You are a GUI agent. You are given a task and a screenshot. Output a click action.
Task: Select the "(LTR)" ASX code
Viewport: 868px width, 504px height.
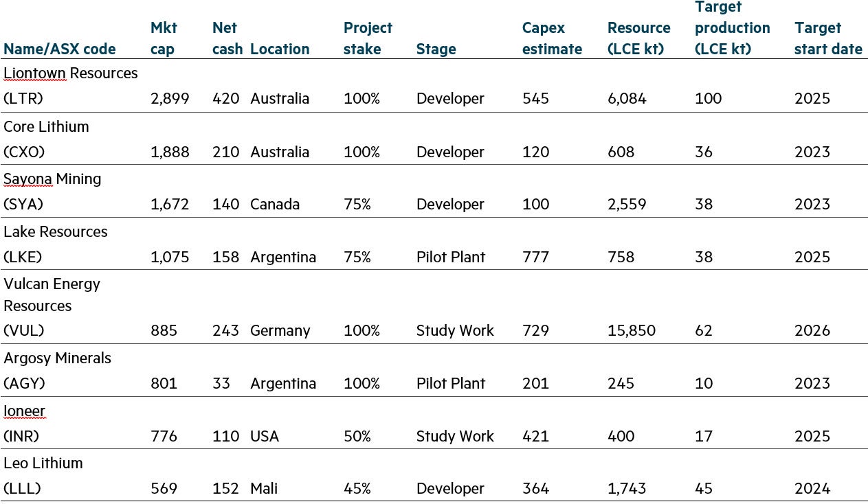pos(23,98)
